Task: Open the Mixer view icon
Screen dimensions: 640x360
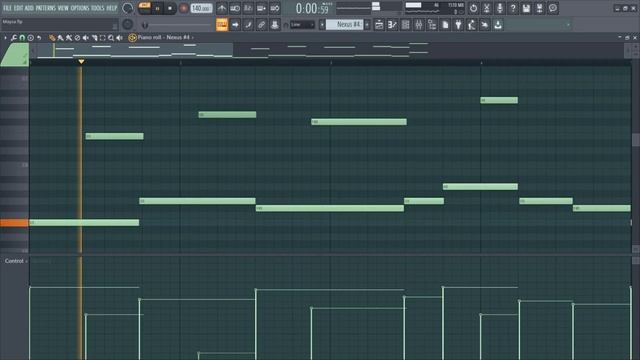Action: click(419, 25)
